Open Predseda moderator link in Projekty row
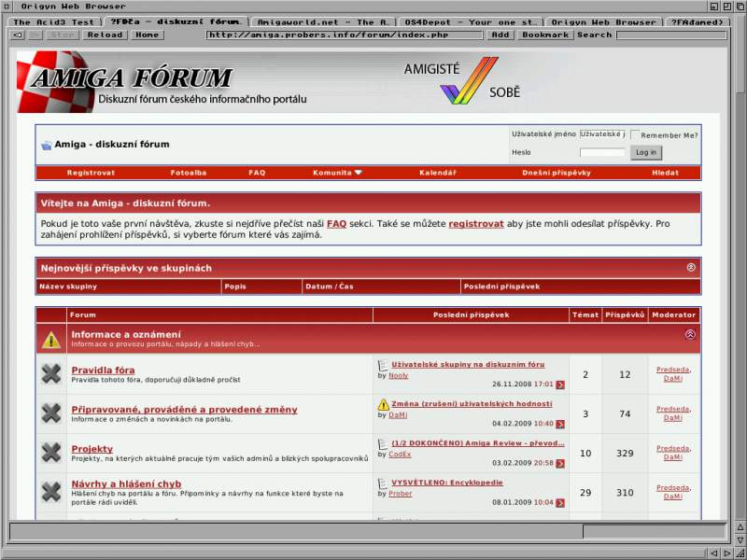The width and height of the screenshot is (747, 560). [672, 449]
